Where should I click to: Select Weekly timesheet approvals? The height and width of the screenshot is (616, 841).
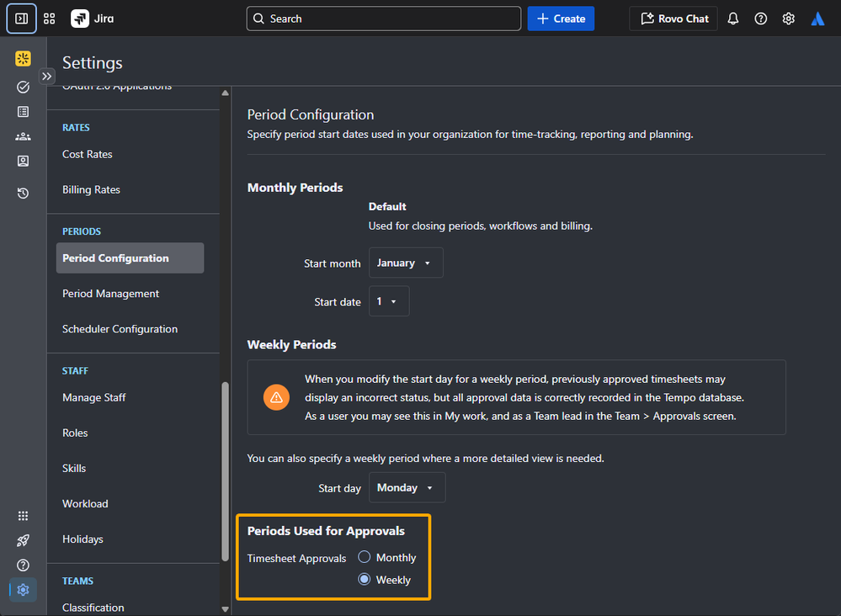(x=365, y=580)
